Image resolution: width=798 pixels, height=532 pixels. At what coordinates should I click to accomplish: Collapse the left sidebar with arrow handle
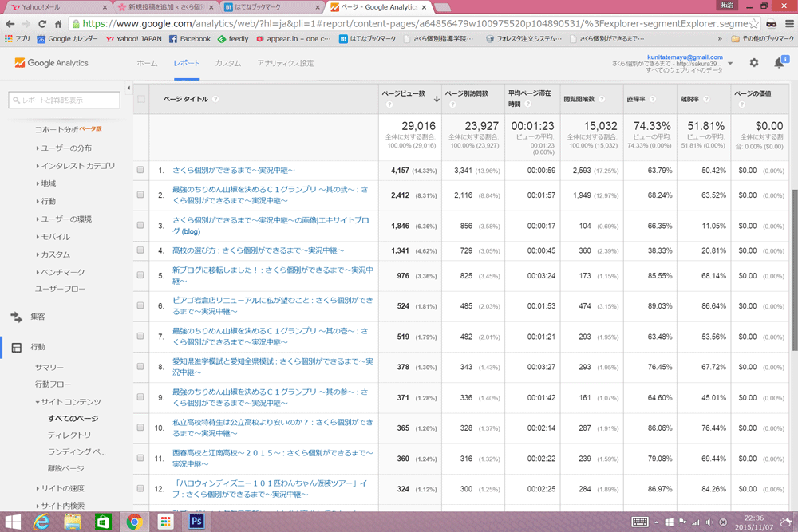(128, 88)
